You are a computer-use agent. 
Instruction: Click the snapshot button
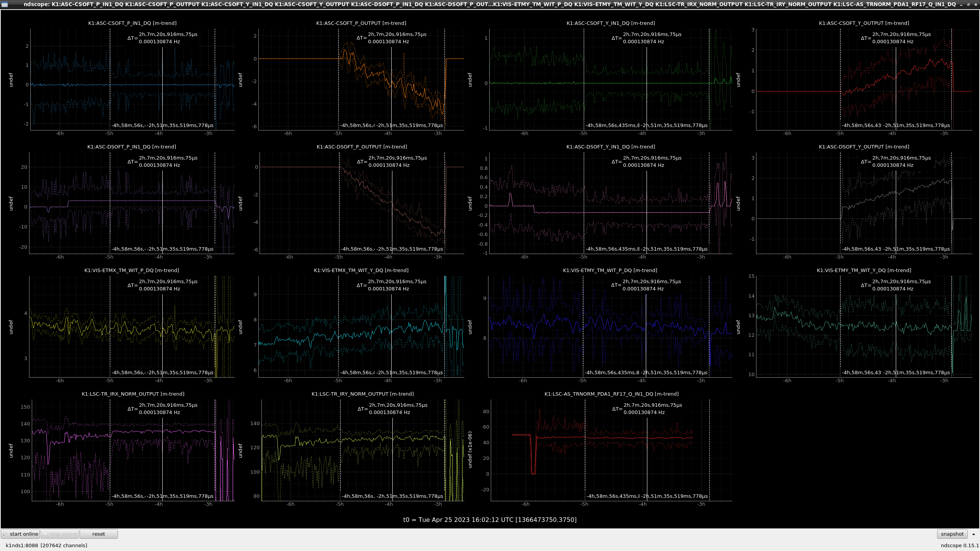coord(952,534)
